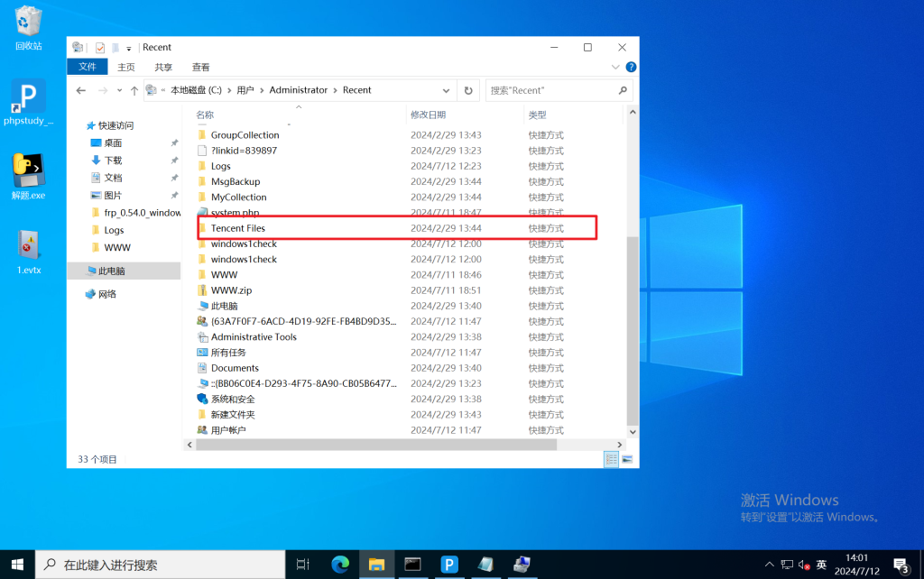
Task: Switch to large icons view in status bar
Action: click(x=629, y=459)
